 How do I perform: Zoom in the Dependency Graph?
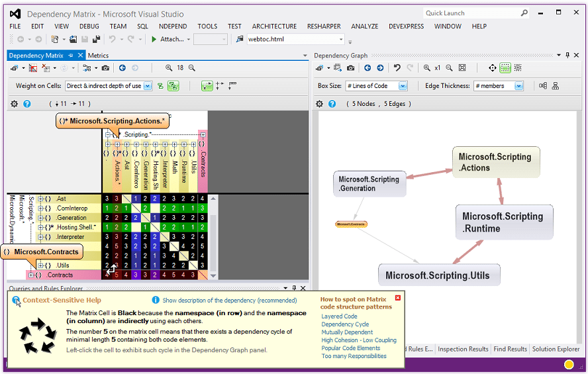(x=426, y=68)
